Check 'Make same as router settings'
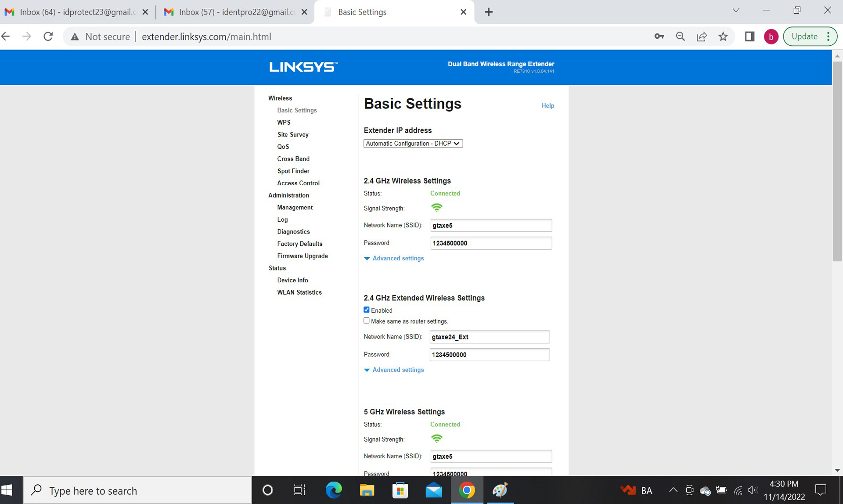 click(x=367, y=321)
